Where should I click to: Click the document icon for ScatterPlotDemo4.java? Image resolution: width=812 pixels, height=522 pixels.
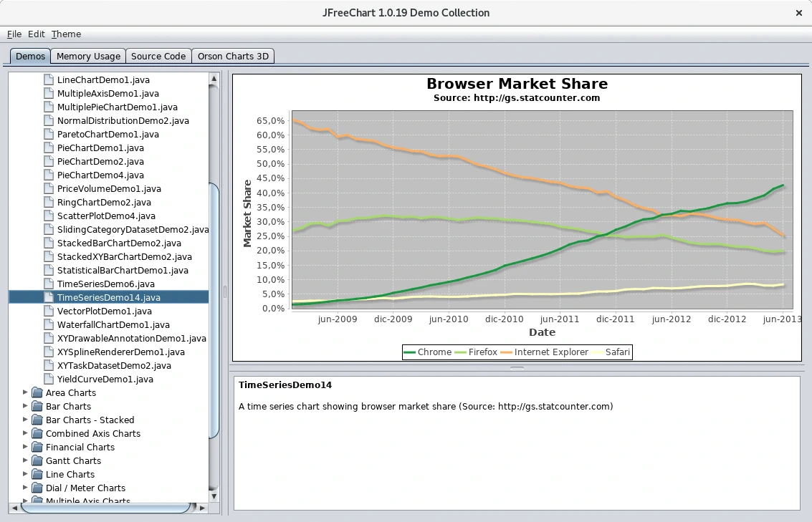49,216
